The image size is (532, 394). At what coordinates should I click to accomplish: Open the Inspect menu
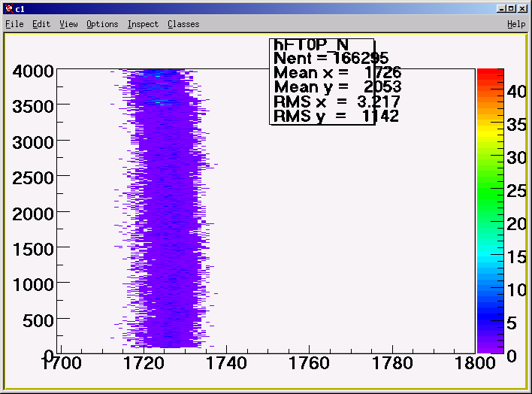143,24
